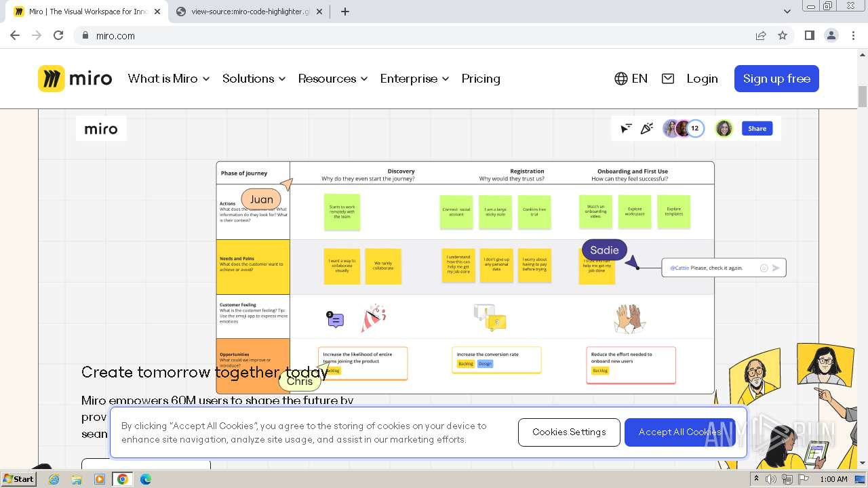Open the EN language selector
This screenshot has height=488, width=868.
click(631, 79)
